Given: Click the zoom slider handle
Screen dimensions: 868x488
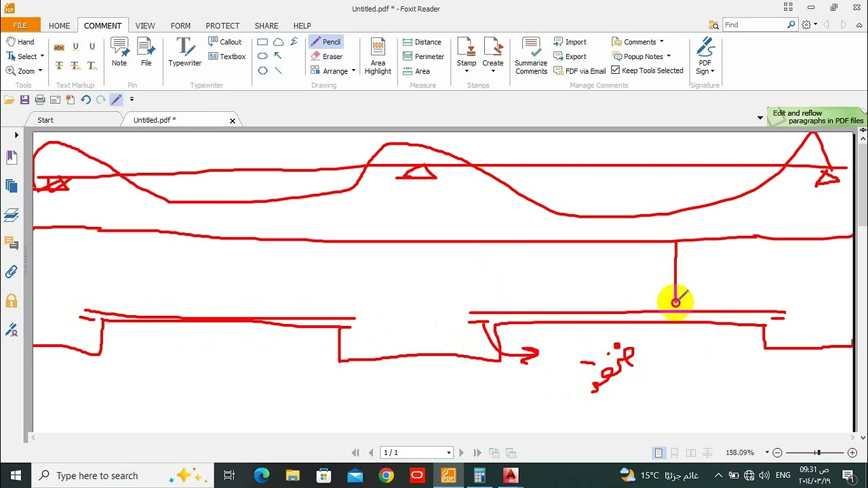Looking at the screenshot, I should coord(818,453).
